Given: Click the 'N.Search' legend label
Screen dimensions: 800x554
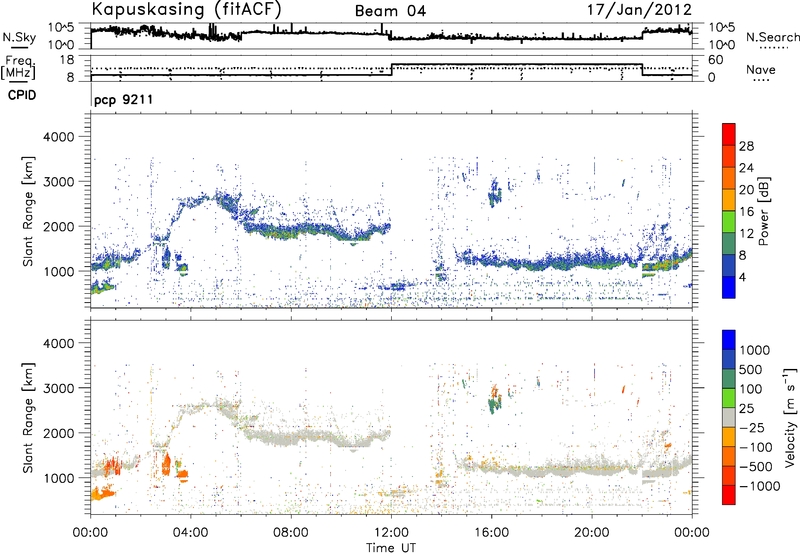Looking at the screenshot, I should (x=772, y=37).
